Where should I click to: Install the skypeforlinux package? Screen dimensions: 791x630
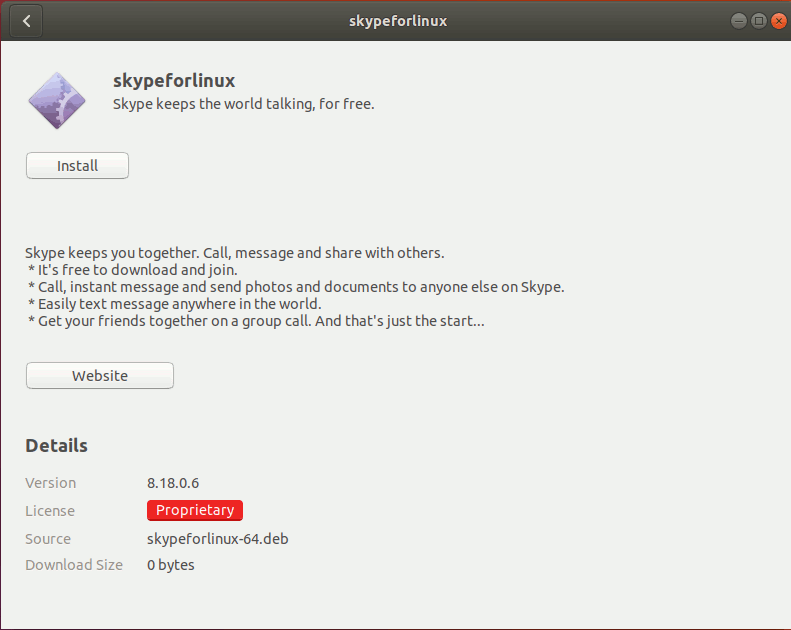pyautogui.click(x=77, y=165)
